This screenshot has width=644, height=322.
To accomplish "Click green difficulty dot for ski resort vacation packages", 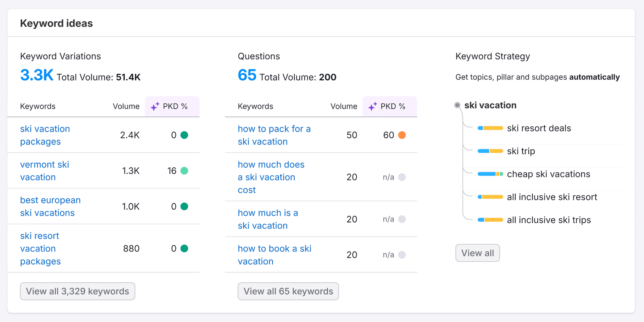I will click(184, 248).
